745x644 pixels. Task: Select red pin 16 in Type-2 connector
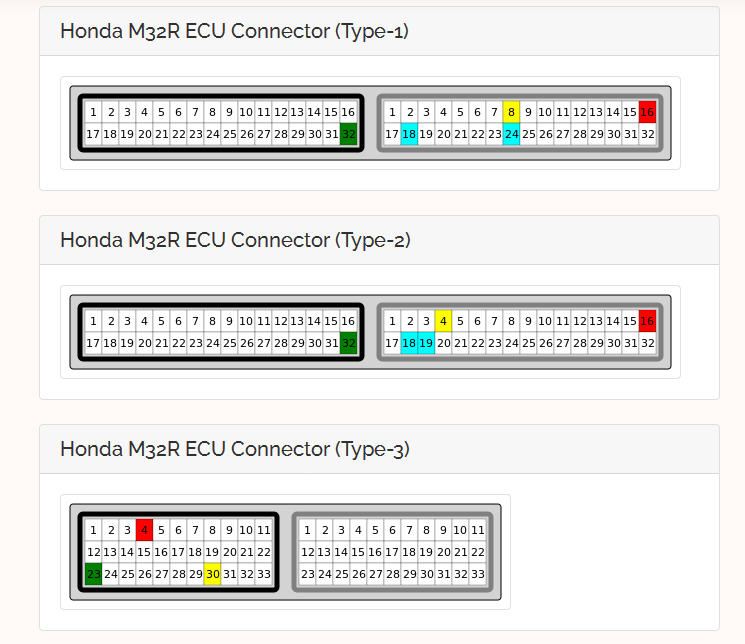coord(647,321)
